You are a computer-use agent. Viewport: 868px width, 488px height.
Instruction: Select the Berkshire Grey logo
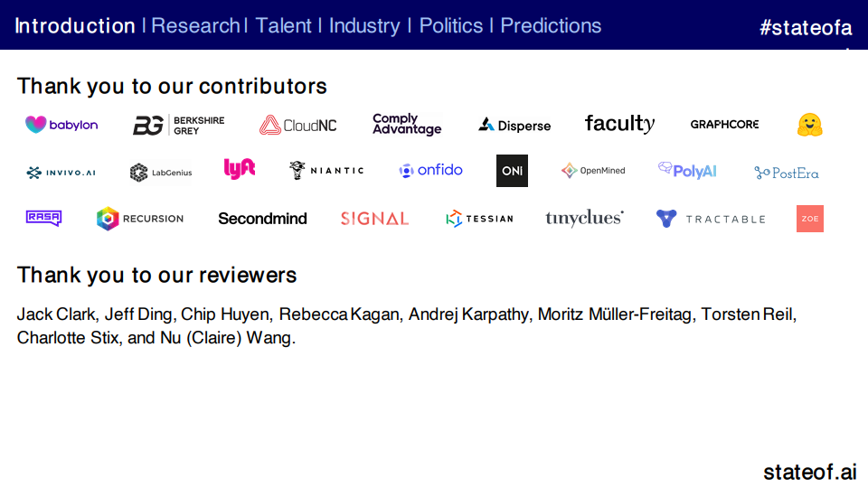[x=178, y=125]
